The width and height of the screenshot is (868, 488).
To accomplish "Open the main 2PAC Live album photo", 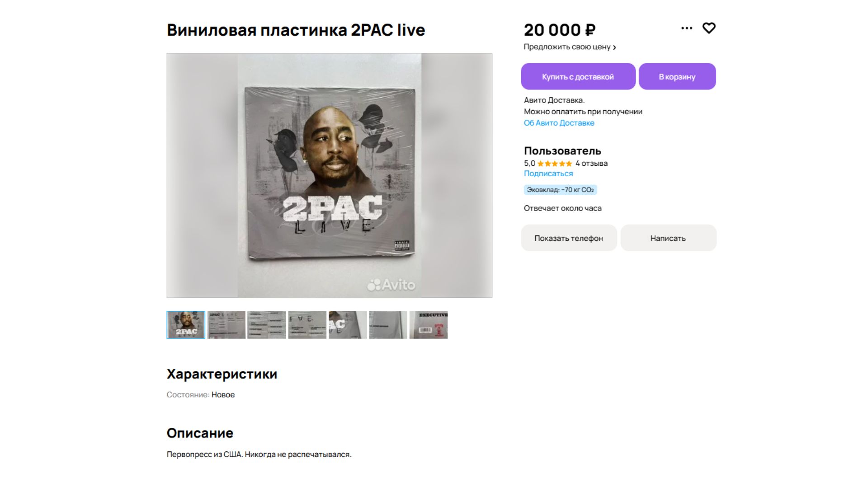I will (330, 176).
